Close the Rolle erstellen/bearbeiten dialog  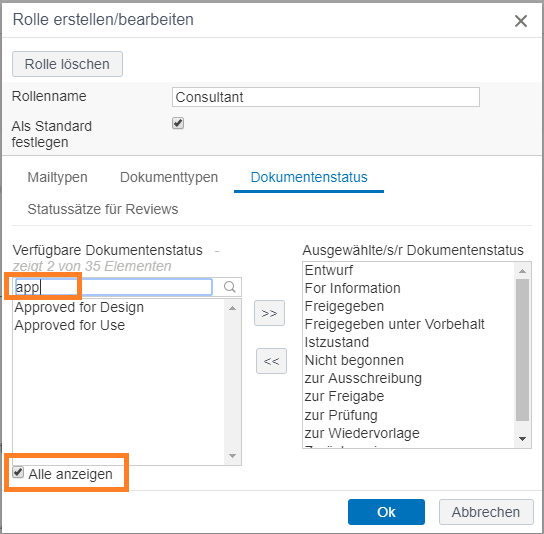[521, 21]
